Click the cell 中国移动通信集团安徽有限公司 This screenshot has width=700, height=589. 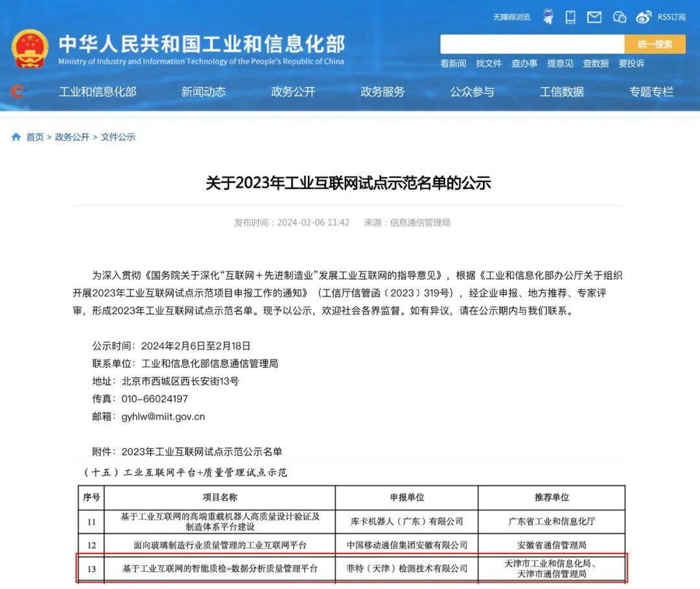click(406, 545)
